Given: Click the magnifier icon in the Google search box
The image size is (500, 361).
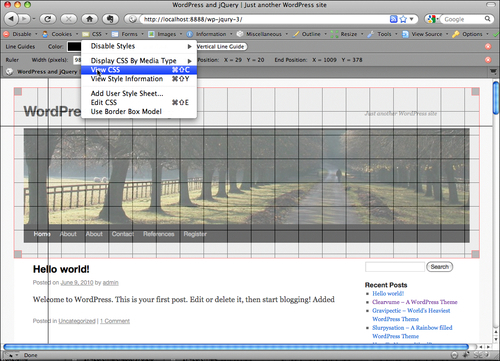Looking at the screenshot, I should tap(487, 19).
